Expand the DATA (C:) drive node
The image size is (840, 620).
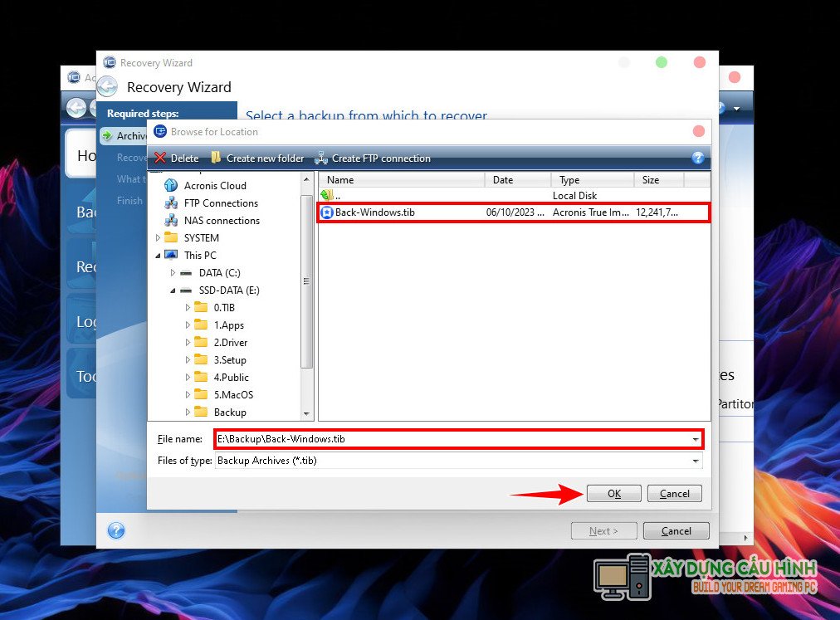pos(173,273)
